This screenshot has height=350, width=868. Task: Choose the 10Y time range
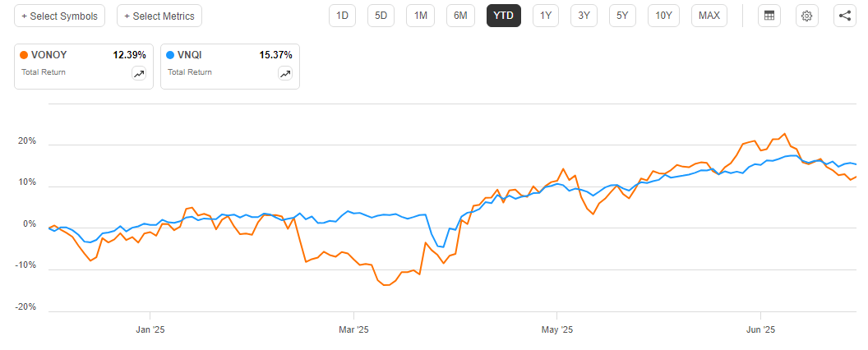pyautogui.click(x=663, y=16)
